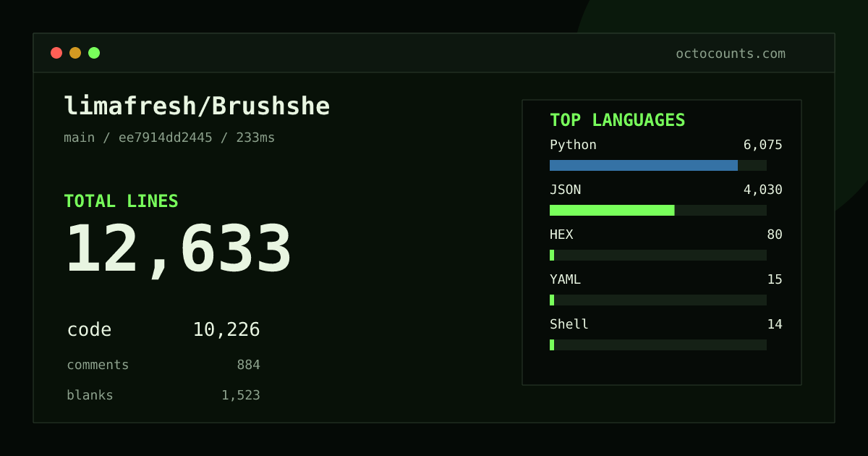Click the green JSON progress bar
Screen dimensions: 868x456
click(x=612, y=210)
